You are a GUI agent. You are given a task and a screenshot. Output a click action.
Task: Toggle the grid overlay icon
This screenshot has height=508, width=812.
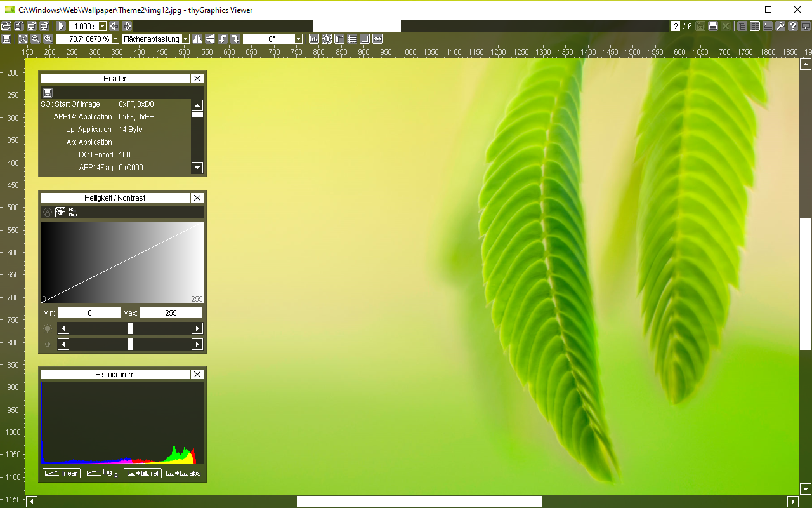[352, 39]
